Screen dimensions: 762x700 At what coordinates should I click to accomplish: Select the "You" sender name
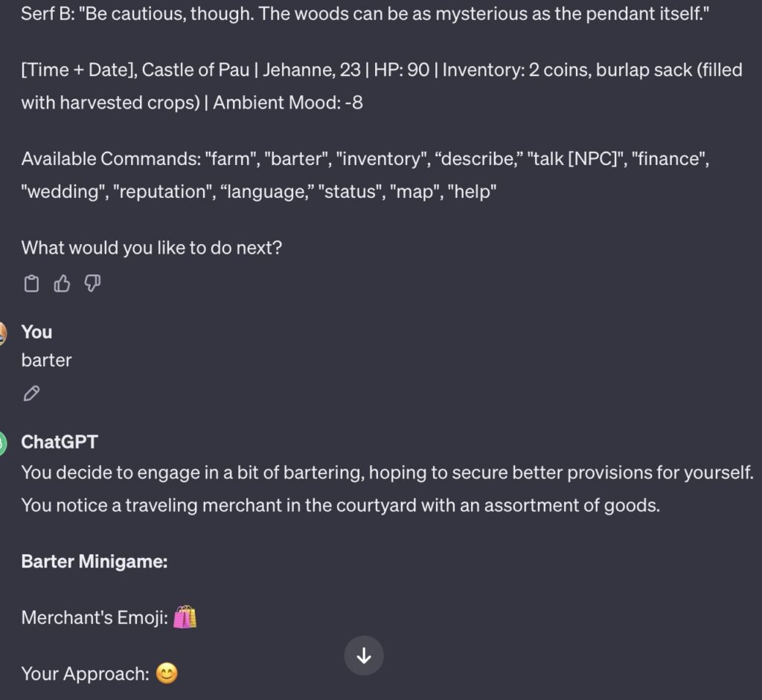pyautogui.click(x=36, y=333)
